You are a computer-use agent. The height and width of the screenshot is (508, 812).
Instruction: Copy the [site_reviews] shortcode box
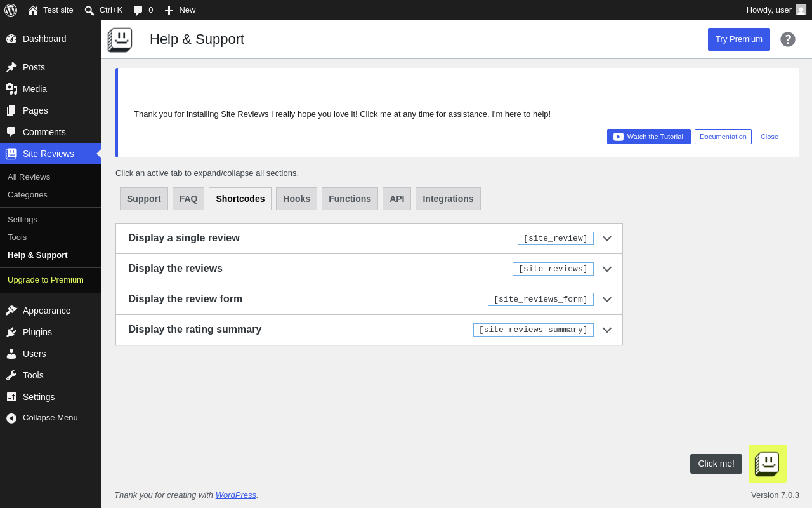(553, 269)
